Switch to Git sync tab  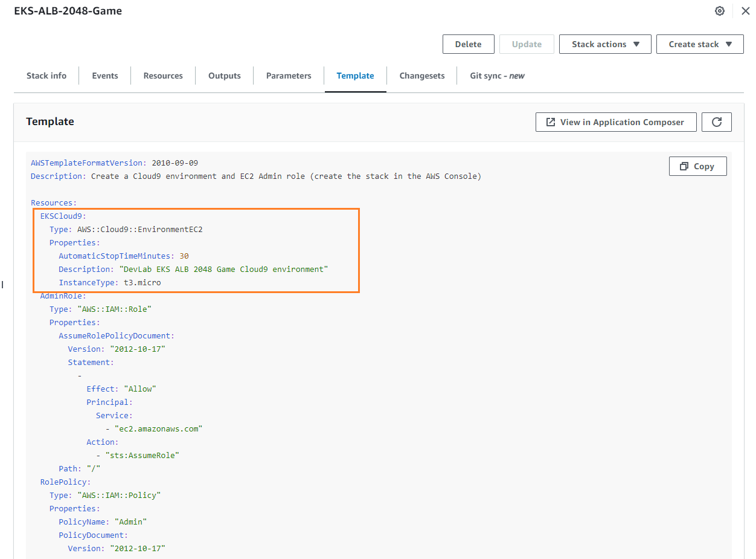497,76
